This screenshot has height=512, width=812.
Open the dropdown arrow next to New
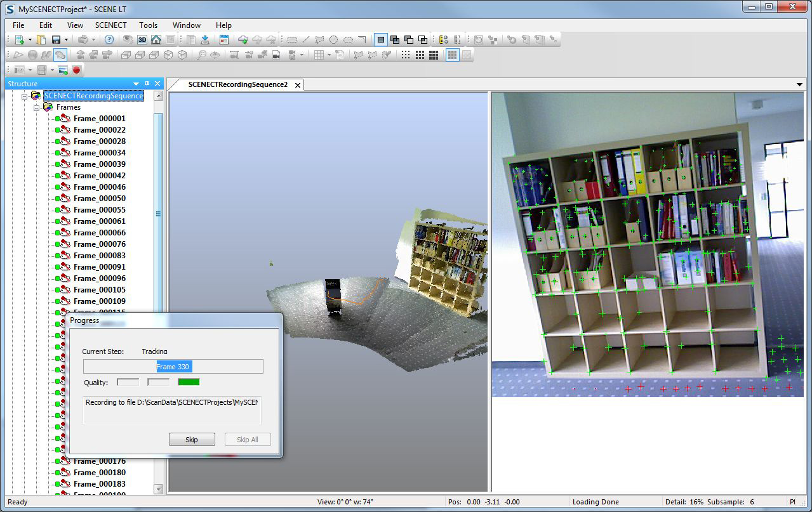pyautogui.click(x=30, y=39)
